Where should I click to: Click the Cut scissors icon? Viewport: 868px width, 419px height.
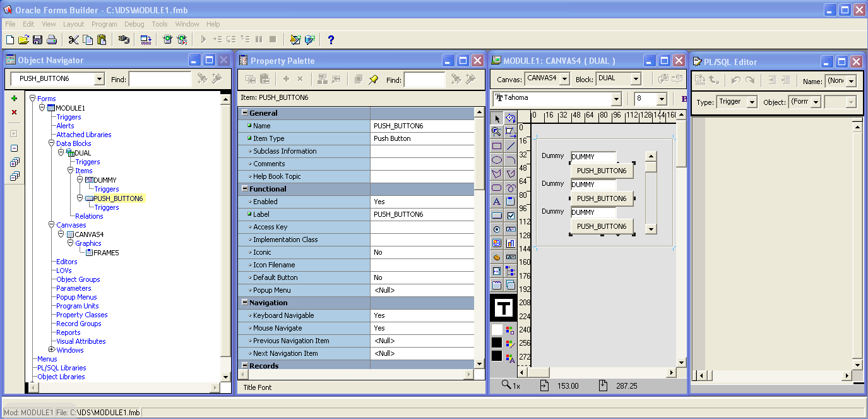tap(73, 40)
